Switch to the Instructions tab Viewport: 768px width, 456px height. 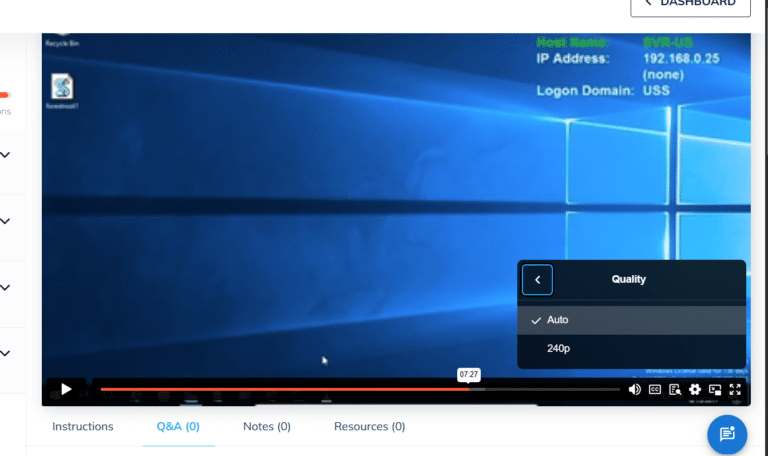point(83,427)
